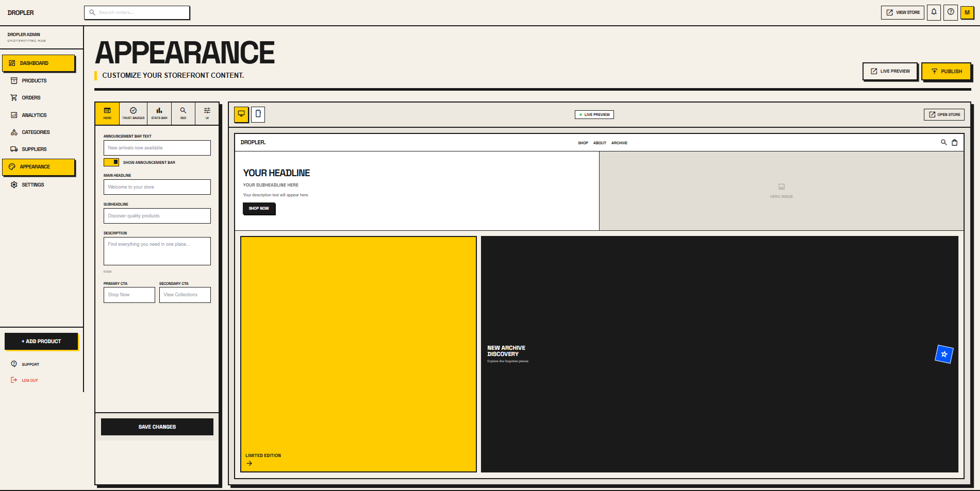Screen dimensions: 980x491
Task: Select the Analytics icon in the sidebar
Action: coord(14,115)
